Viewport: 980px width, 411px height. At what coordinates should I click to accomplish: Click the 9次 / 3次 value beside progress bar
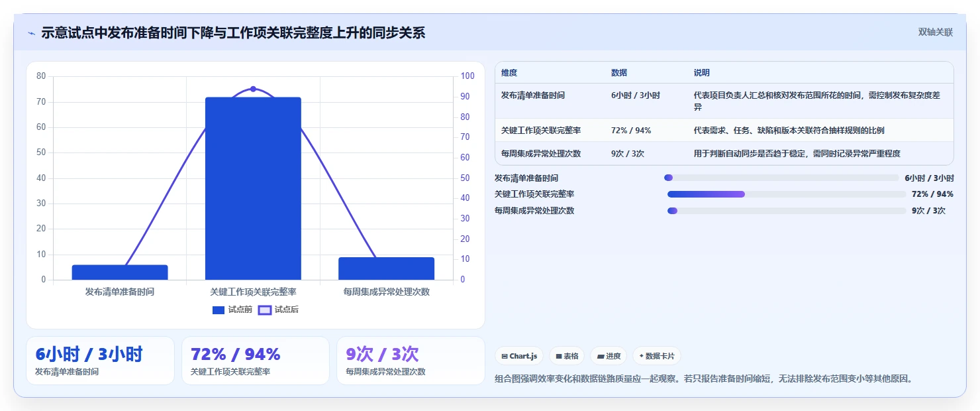click(928, 211)
